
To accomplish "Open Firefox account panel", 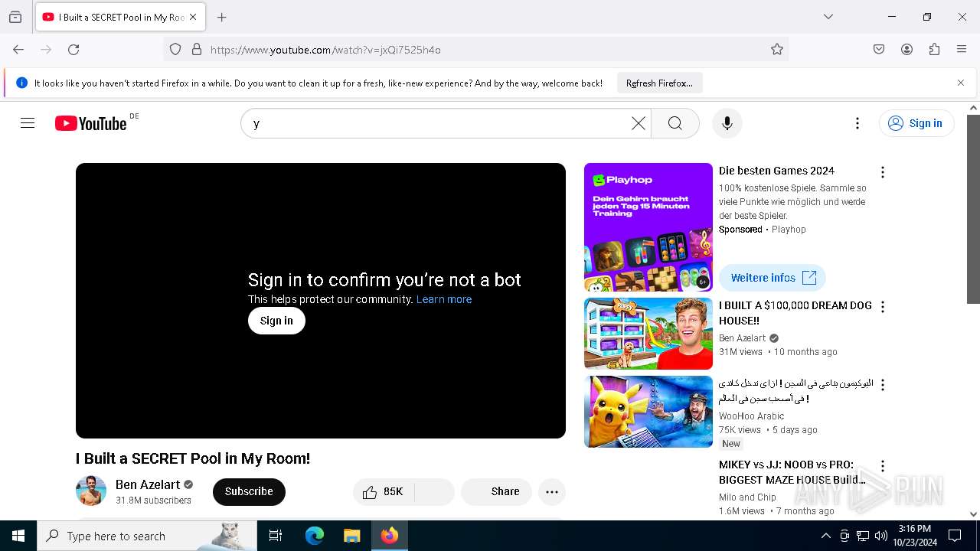I will coord(906,50).
